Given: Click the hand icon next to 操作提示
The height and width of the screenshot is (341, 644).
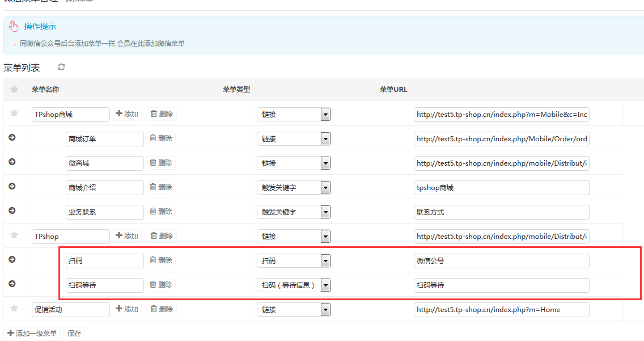Looking at the screenshot, I should (14, 26).
